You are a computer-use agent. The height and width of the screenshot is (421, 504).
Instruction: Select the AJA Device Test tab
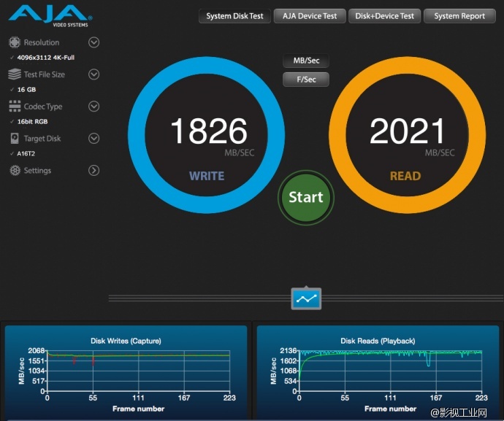pos(310,16)
